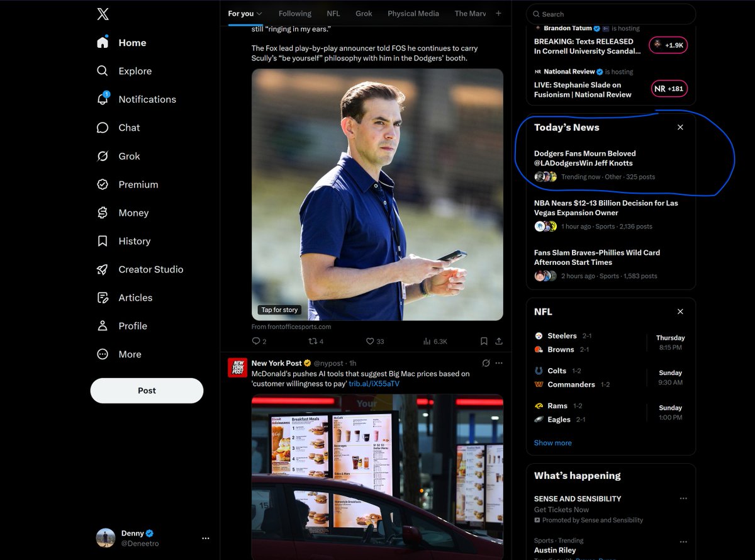Open the Grok icon in sidebar
This screenshot has width=755, height=560.
103,156
